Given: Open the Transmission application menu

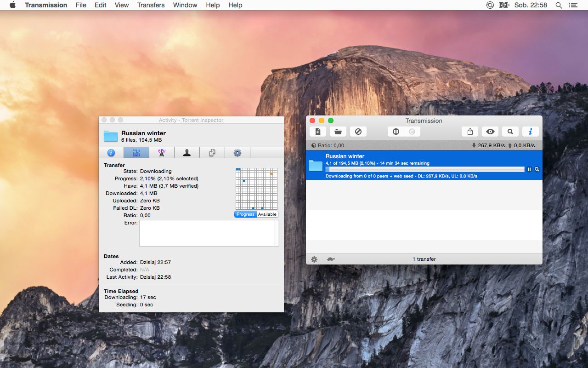Looking at the screenshot, I should click(x=46, y=5).
